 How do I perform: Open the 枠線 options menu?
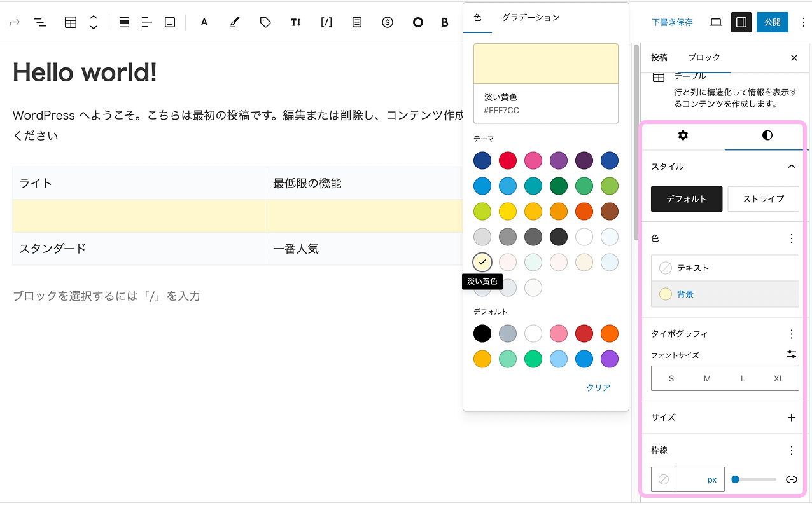click(x=792, y=450)
